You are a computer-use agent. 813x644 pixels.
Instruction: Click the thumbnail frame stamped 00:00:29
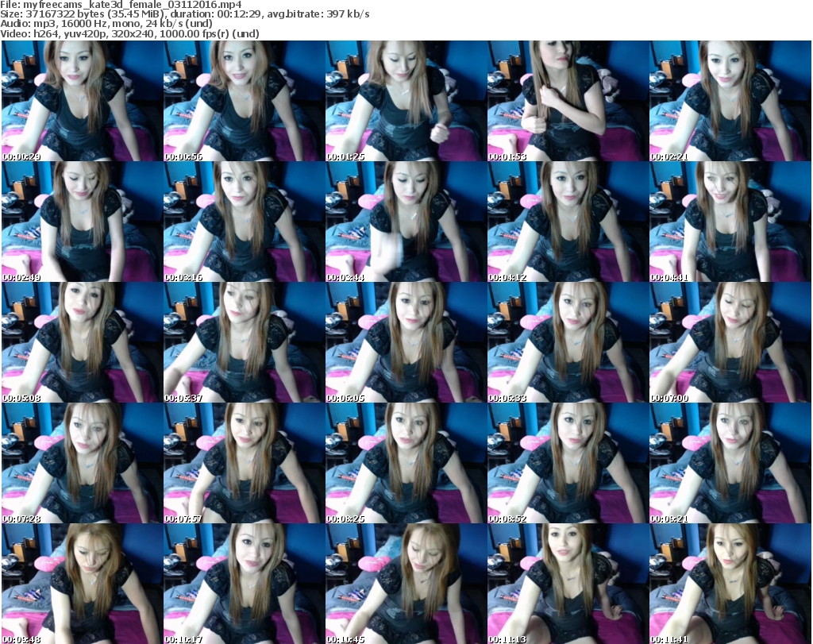tap(82, 101)
